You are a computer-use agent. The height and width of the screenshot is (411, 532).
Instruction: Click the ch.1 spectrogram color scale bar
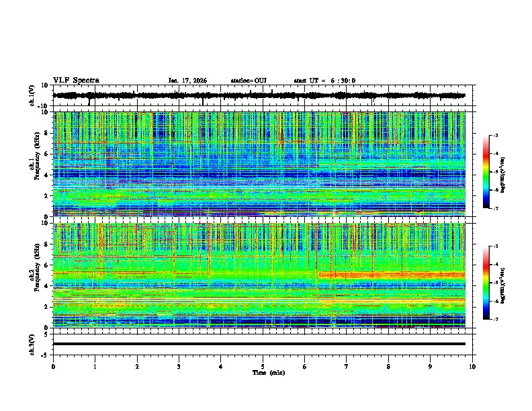click(x=486, y=172)
